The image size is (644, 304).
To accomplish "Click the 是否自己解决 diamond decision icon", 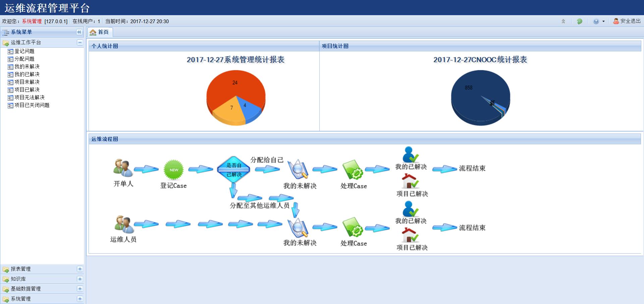I will [234, 169].
